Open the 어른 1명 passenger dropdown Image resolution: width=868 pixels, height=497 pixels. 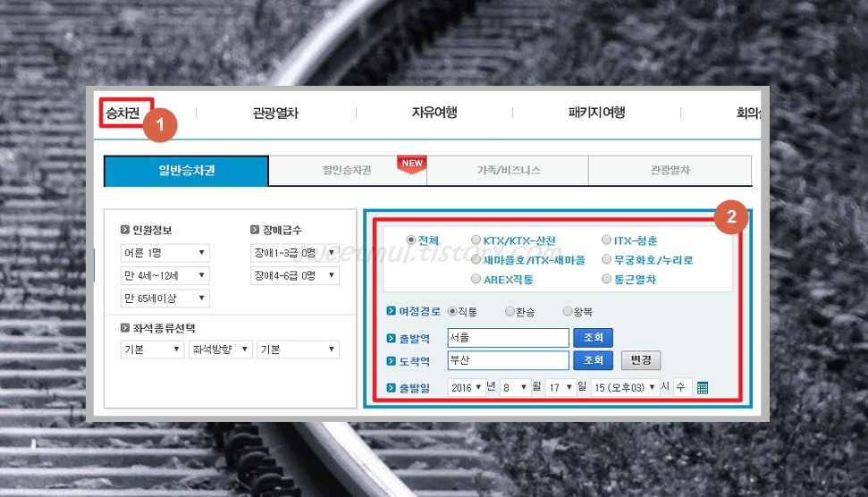pyautogui.click(x=165, y=253)
